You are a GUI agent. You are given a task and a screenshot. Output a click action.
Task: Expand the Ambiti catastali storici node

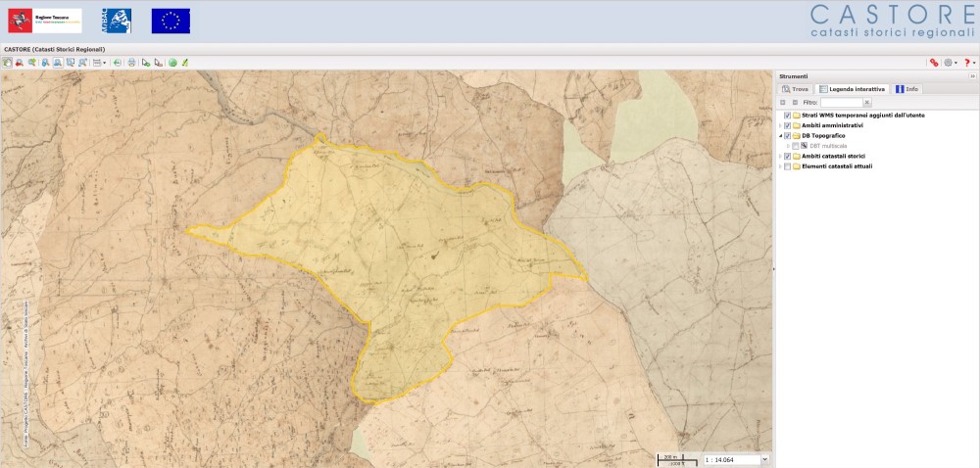(x=781, y=156)
